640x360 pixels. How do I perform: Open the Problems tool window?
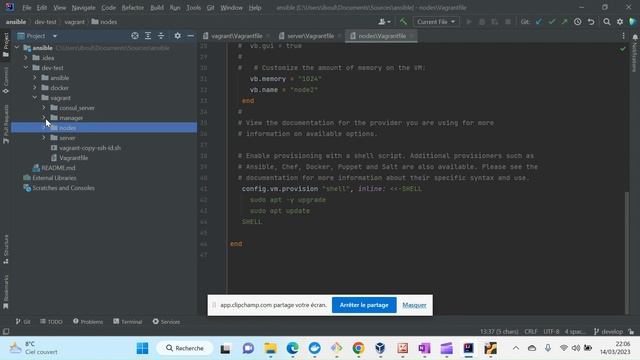[x=88, y=322]
